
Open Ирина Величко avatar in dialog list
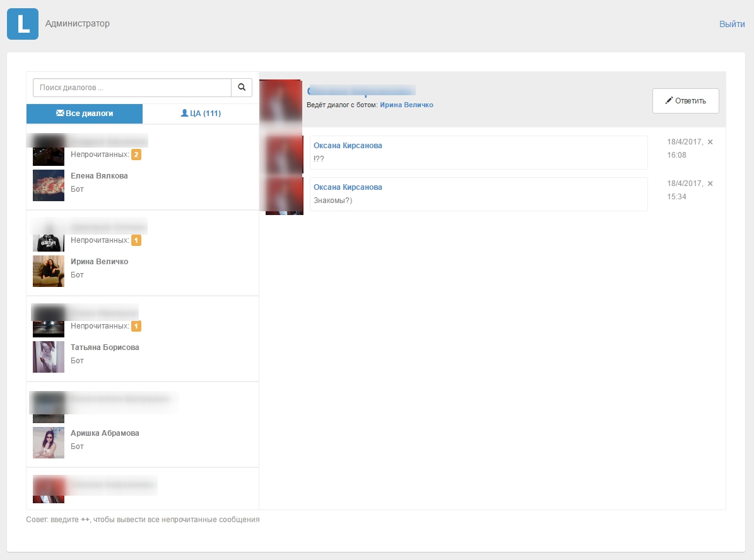[x=49, y=271]
